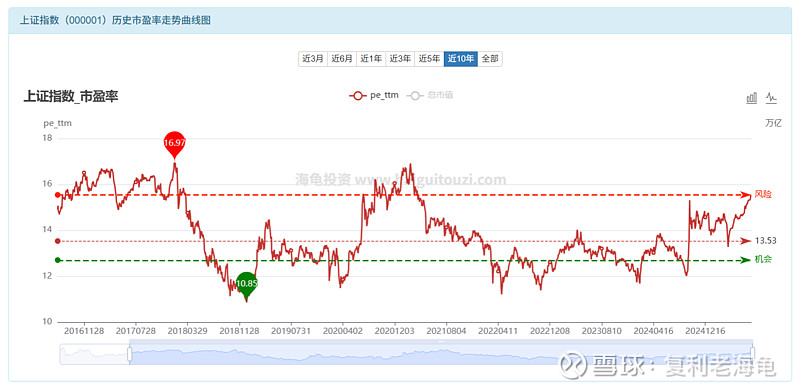Click the 上证指数_市盈率 chart title
This screenshot has height=391, width=800.
tap(71, 96)
